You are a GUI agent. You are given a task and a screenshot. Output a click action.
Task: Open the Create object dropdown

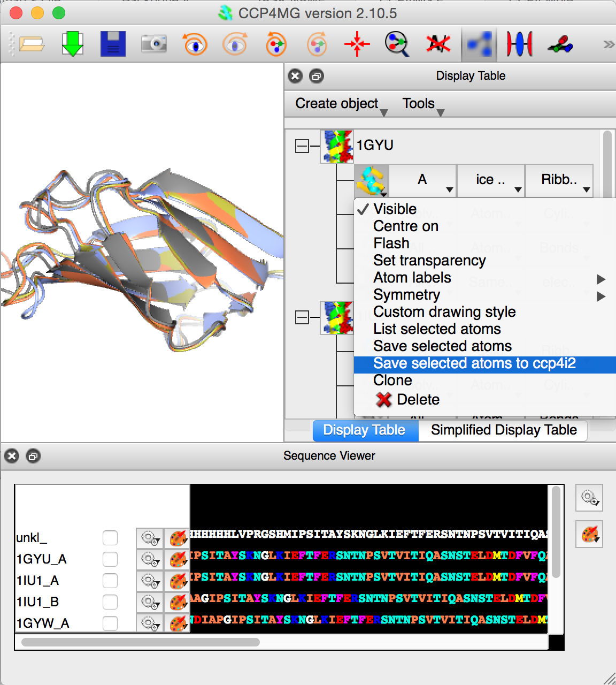click(341, 104)
